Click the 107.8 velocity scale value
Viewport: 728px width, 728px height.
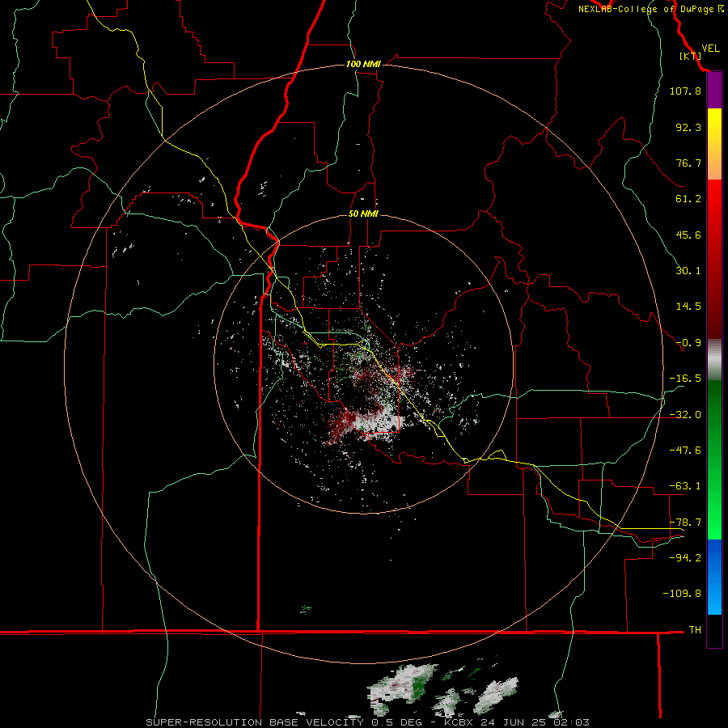coord(685,91)
